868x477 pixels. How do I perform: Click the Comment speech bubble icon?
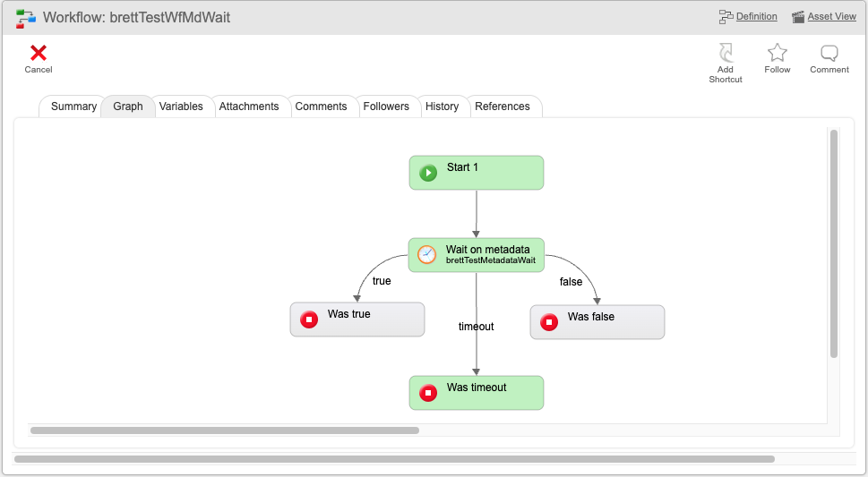tap(829, 53)
